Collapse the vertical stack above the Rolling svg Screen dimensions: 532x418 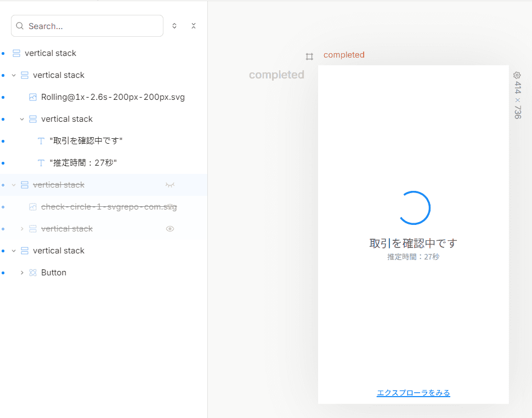tap(14, 75)
